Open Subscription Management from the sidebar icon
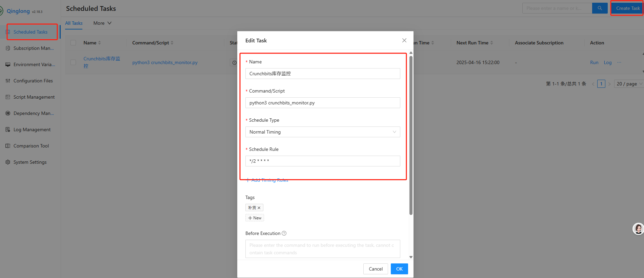Viewport: 644px width, 278px height. pyautogui.click(x=8, y=48)
